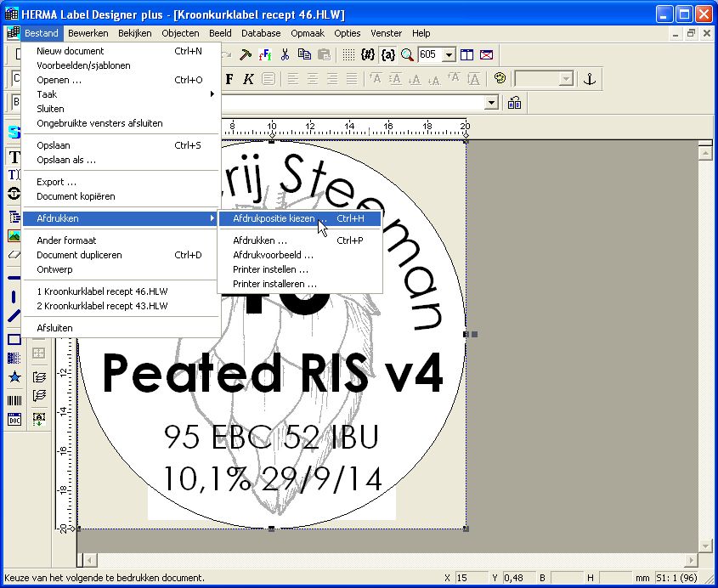Click the magnifier zoom icon

407,54
